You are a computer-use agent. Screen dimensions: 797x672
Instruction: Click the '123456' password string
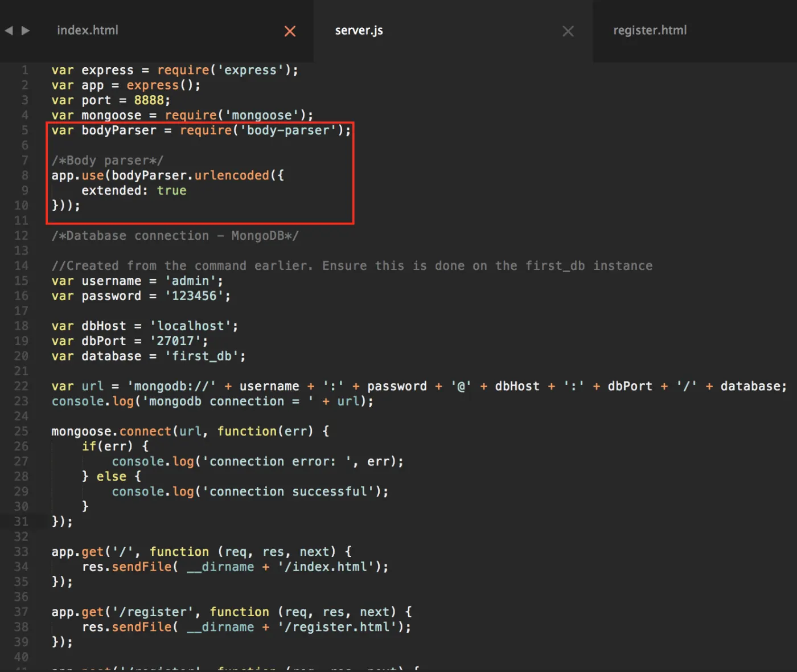pyautogui.click(x=194, y=296)
